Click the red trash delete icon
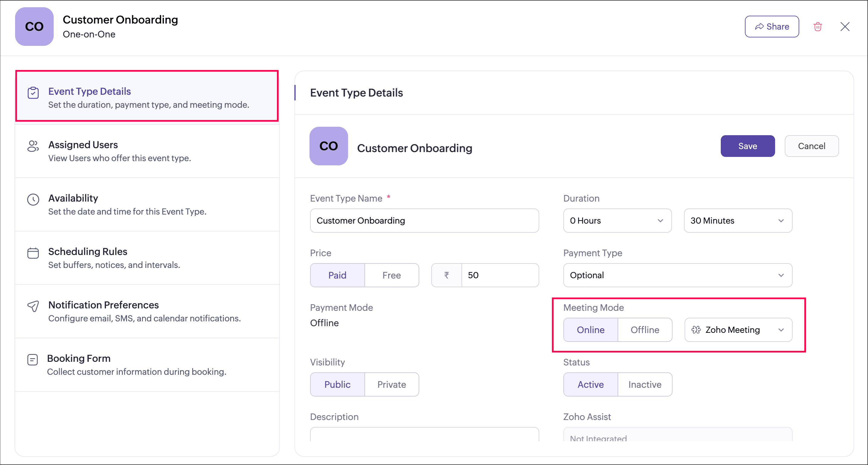The width and height of the screenshot is (868, 465). (x=817, y=27)
